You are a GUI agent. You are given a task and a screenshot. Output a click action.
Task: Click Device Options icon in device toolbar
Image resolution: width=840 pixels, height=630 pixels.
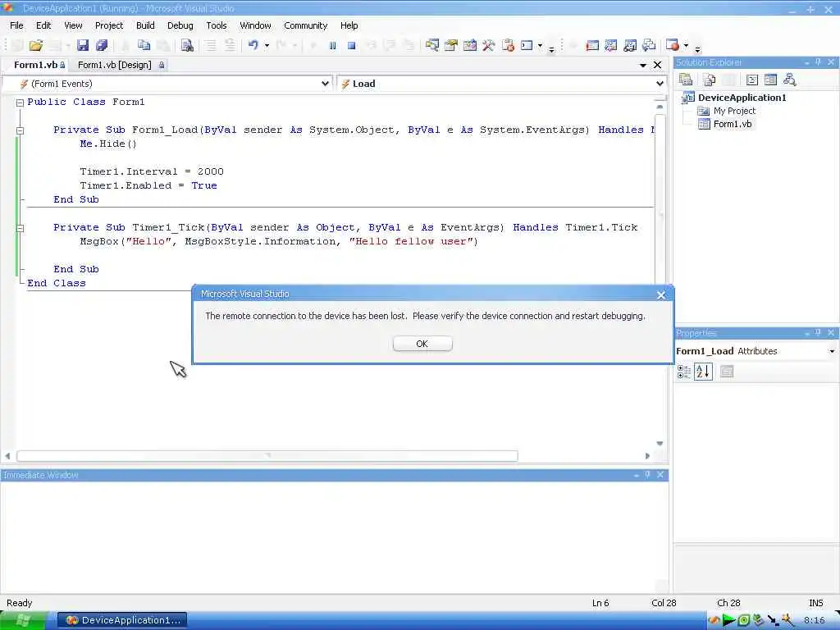(x=610, y=46)
